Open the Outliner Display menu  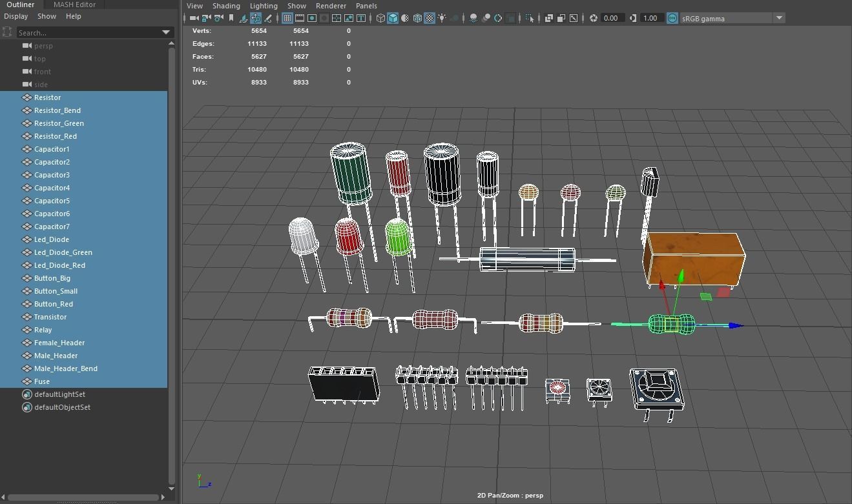16,16
